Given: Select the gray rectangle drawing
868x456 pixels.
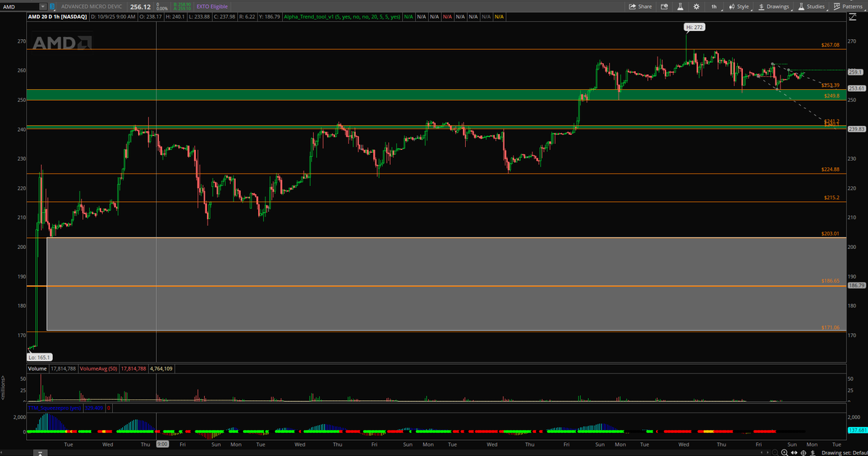Looking at the screenshot, I should click(x=445, y=284).
